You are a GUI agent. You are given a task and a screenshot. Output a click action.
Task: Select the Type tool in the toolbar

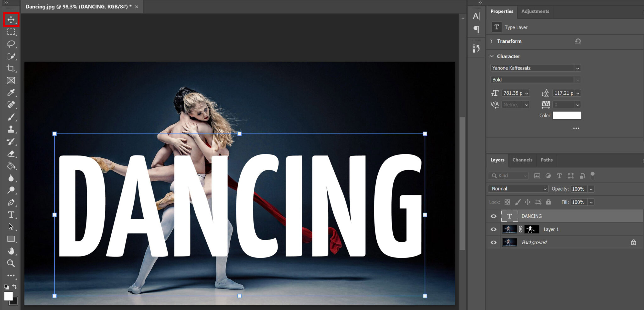point(11,215)
